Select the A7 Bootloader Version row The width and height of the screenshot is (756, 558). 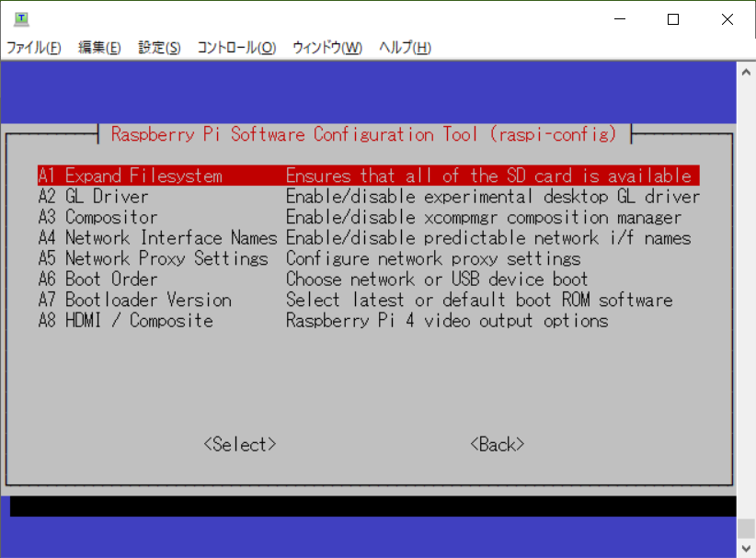tap(369, 301)
